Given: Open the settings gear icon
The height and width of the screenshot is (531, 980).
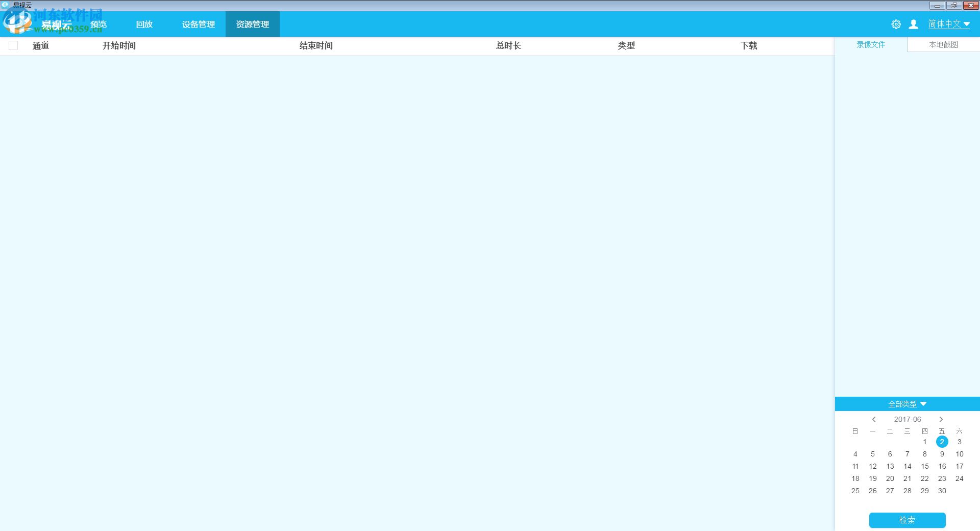Looking at the screenshot, I should (x=896, y=24).
